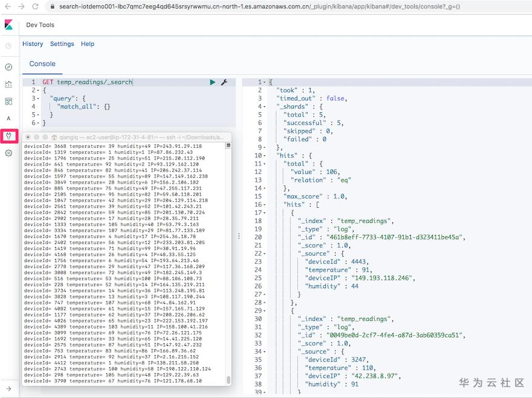532x398 pixels.
Task: Click deviceIP "149.193.118.246" value
Action: click(382, 278)
